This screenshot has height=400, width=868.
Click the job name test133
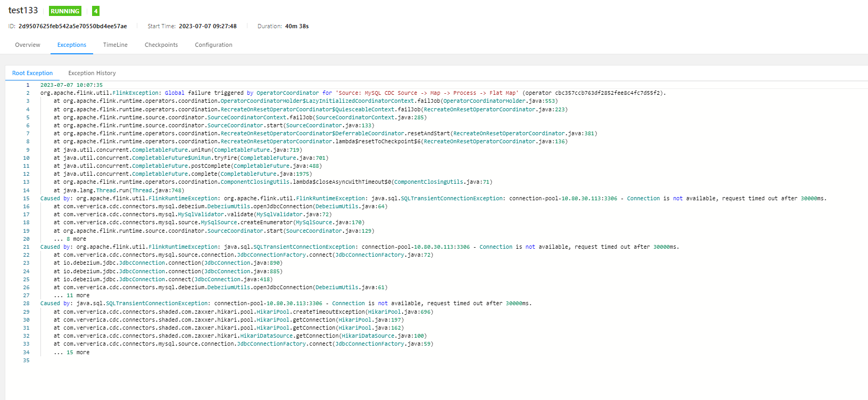point(23,10)
